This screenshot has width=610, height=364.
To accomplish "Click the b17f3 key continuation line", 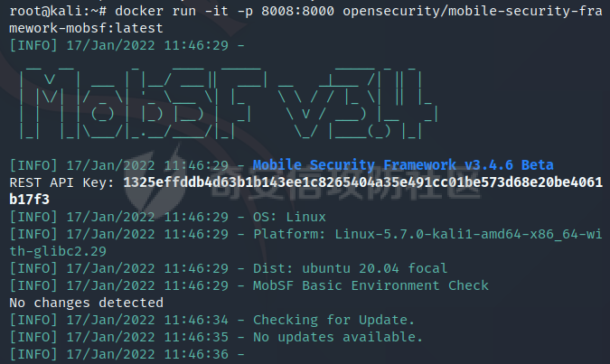I will click(30, 200).
